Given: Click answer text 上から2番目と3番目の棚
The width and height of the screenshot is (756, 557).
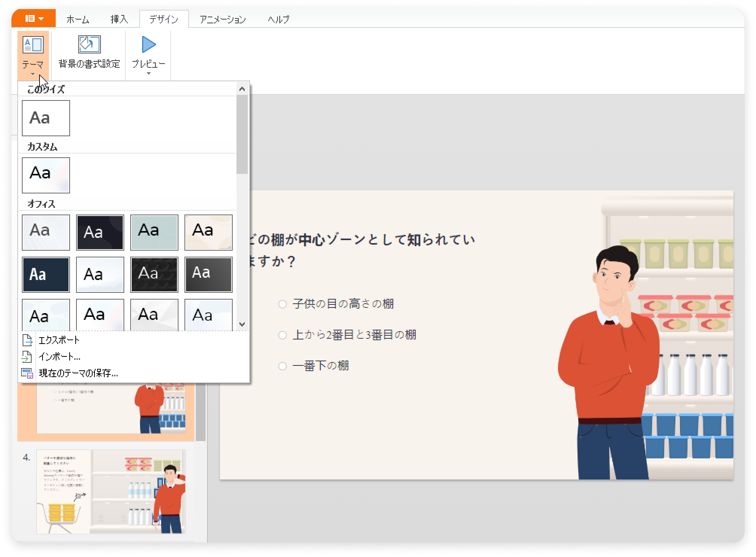Looking at the screenshot, I should point(354,335).
